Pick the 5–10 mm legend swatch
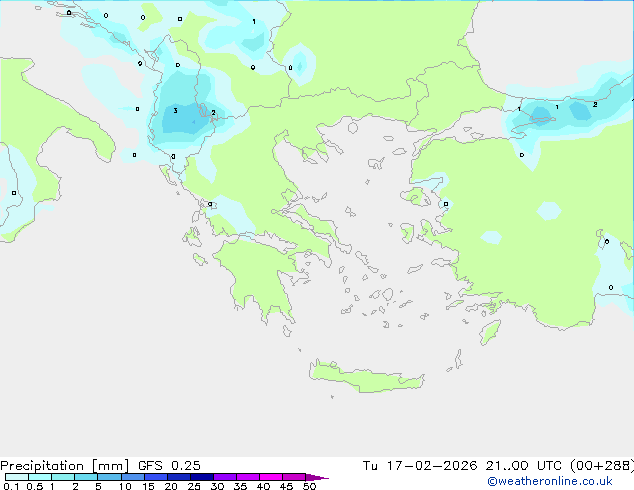The height and width of the screenshot is (490, 634). click(x=109, y=477)
